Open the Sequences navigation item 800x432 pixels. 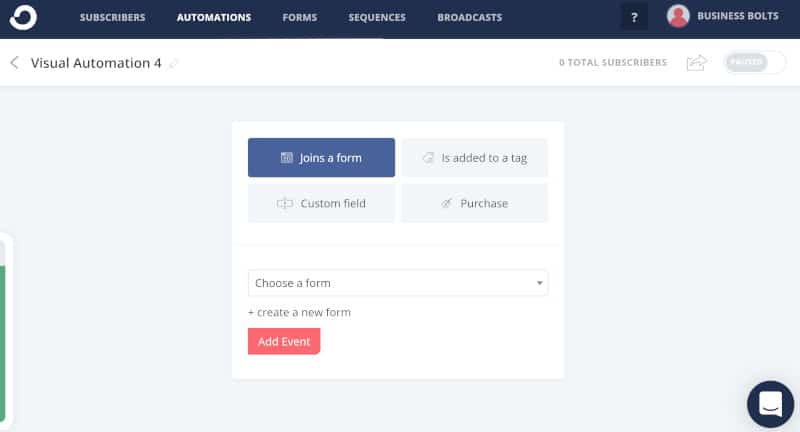(377, 17)
